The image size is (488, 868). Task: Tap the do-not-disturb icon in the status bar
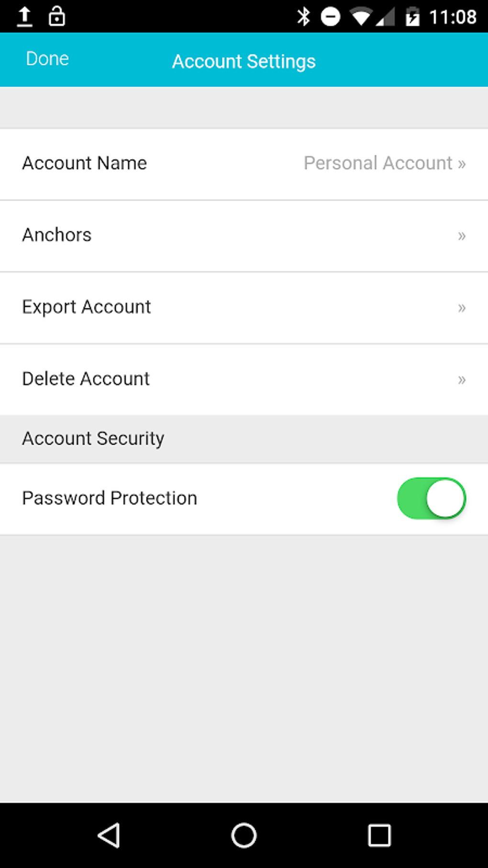coord(330,16)
